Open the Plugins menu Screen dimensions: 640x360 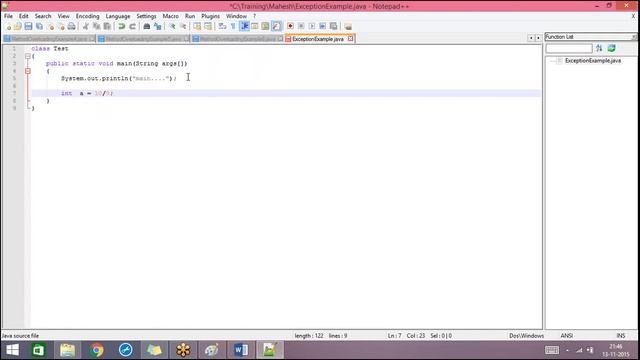click(211, 16)
